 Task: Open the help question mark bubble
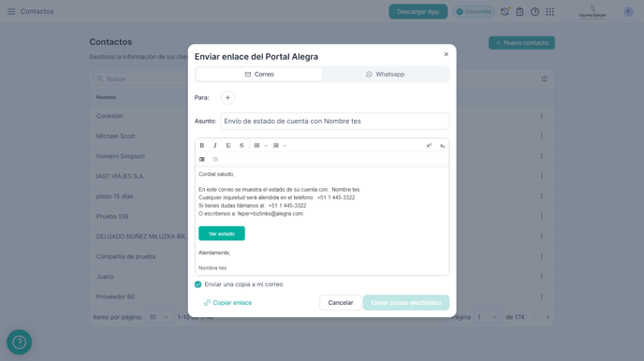(x=20, y=342)
